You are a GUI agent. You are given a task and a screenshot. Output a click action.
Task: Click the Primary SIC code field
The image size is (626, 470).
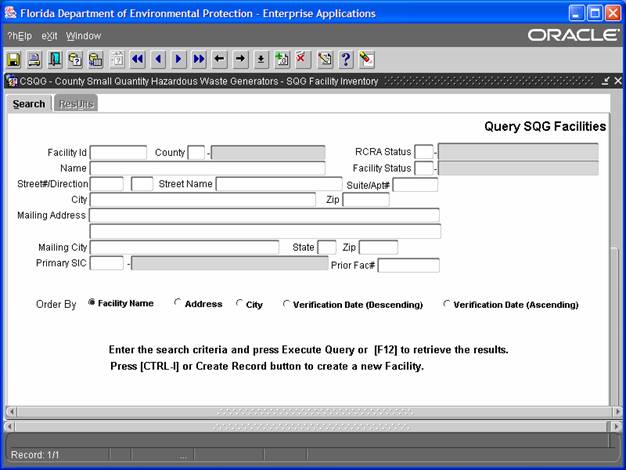coord(107,263)
